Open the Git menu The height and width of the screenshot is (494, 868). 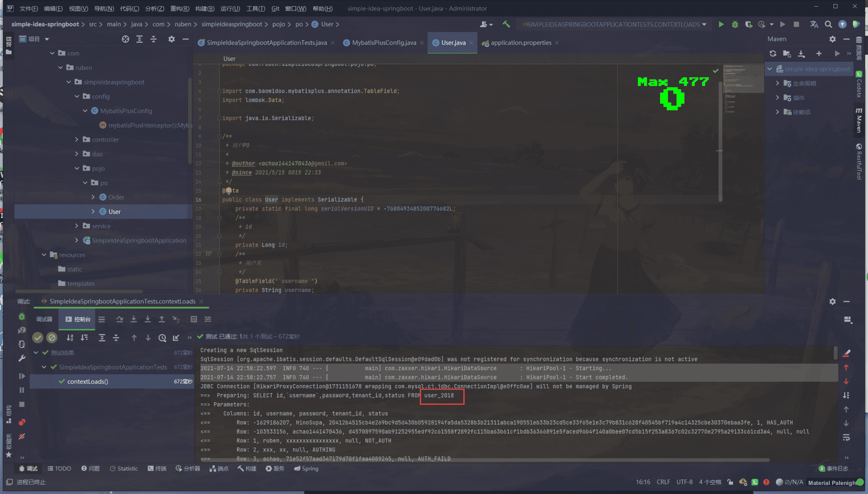(275, 8)
